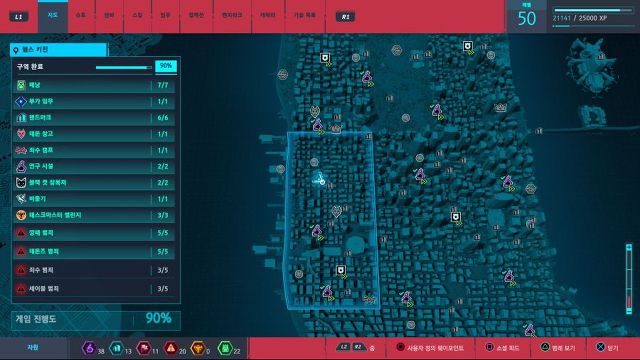Click the L1 shoulder button icon
Screen dimensions: 640x360
click(x=19, y=17)
